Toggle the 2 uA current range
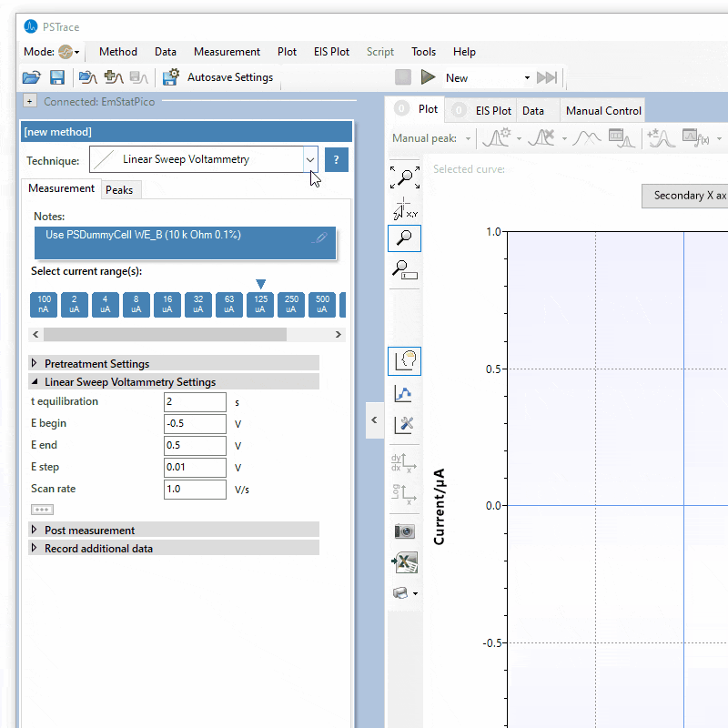Viewport: 728px width, 728px height. click(74, 304)
